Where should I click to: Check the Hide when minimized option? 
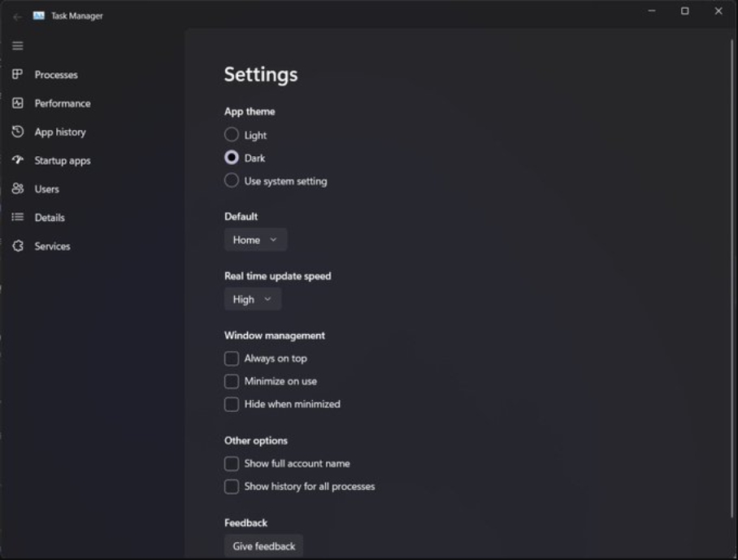pyautogui.click(x=231, y=404)
